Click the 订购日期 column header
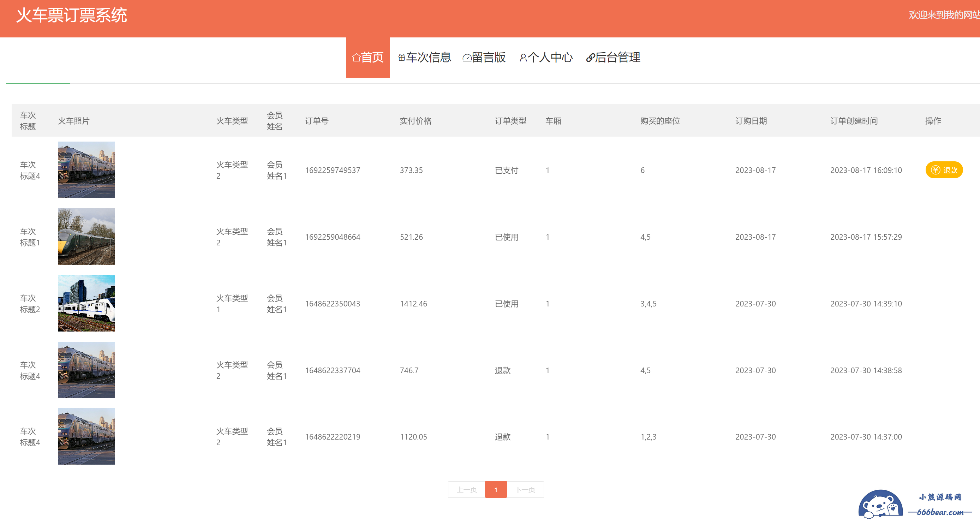This screenshot has height=519, width=980. (751, 121)
